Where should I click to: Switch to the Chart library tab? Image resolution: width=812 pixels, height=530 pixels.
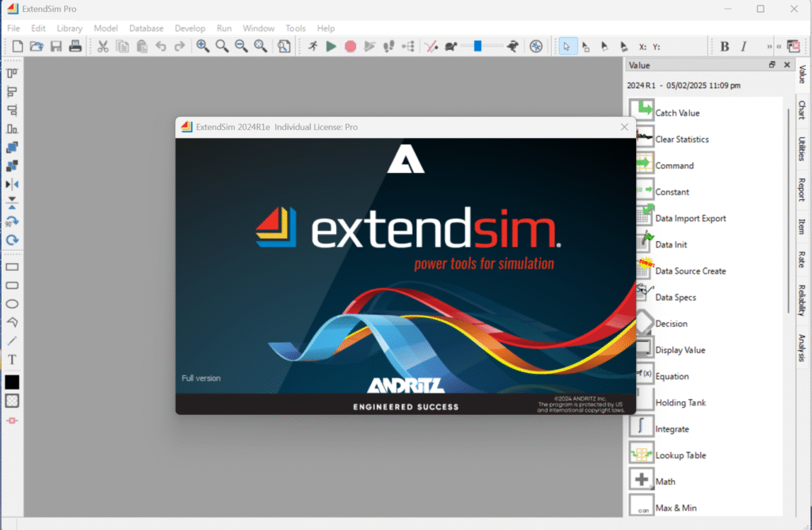tap(802, 110)
